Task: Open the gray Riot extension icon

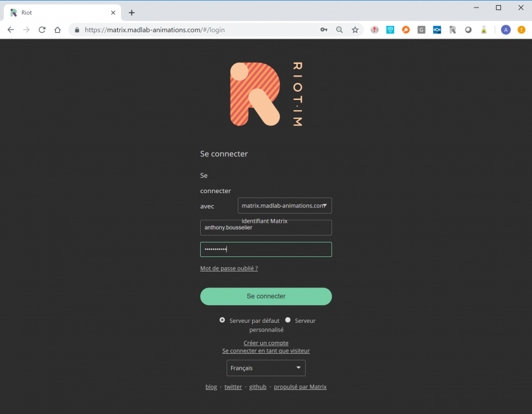Action: [453, 30]
